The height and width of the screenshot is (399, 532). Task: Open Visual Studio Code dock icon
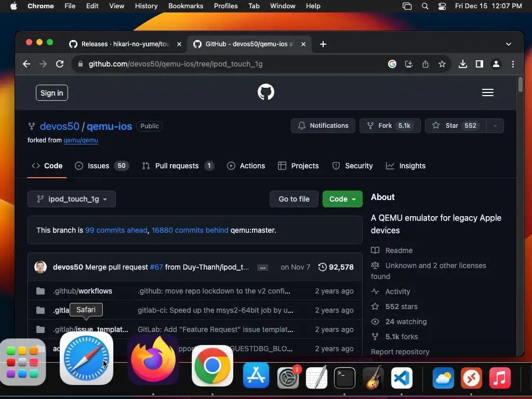pyautogui.click(x=402, y=378)
